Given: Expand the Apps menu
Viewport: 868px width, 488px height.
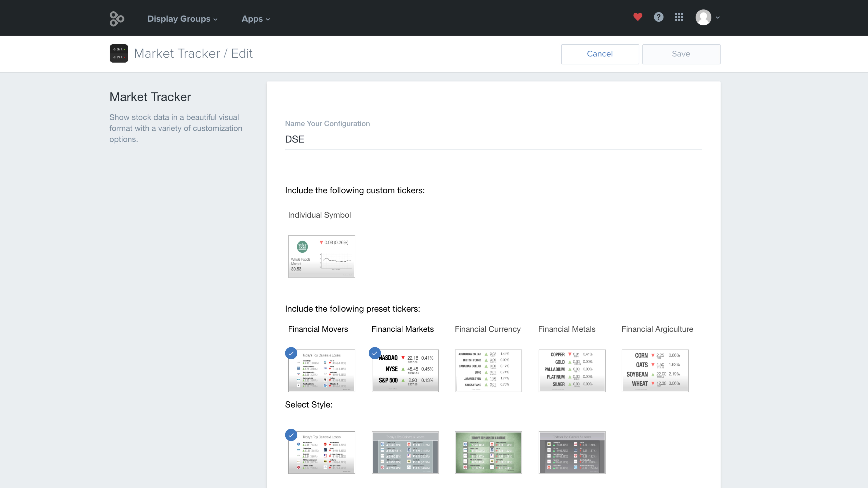Looking at the screenshot, I should [x=256, y=19].
